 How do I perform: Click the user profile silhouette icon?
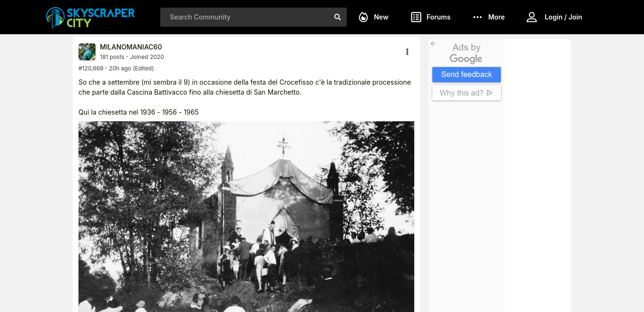click(531, 17)
